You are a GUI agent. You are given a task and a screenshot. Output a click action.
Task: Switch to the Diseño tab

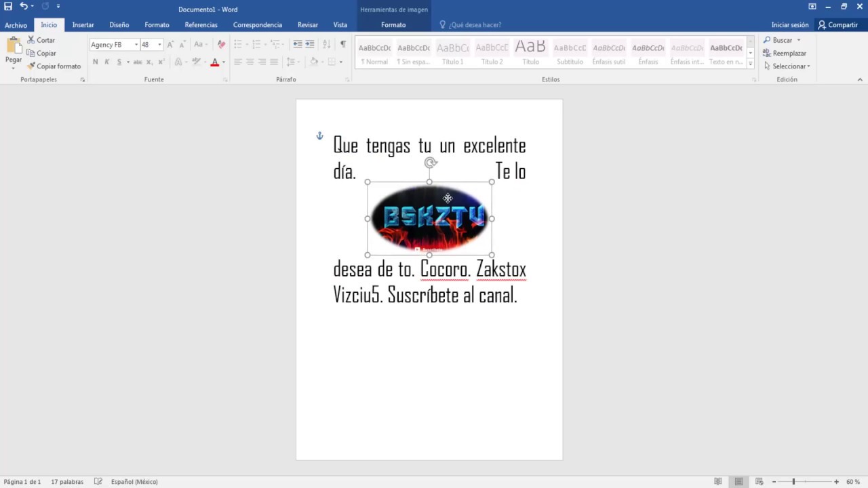(x=119, y=25)
